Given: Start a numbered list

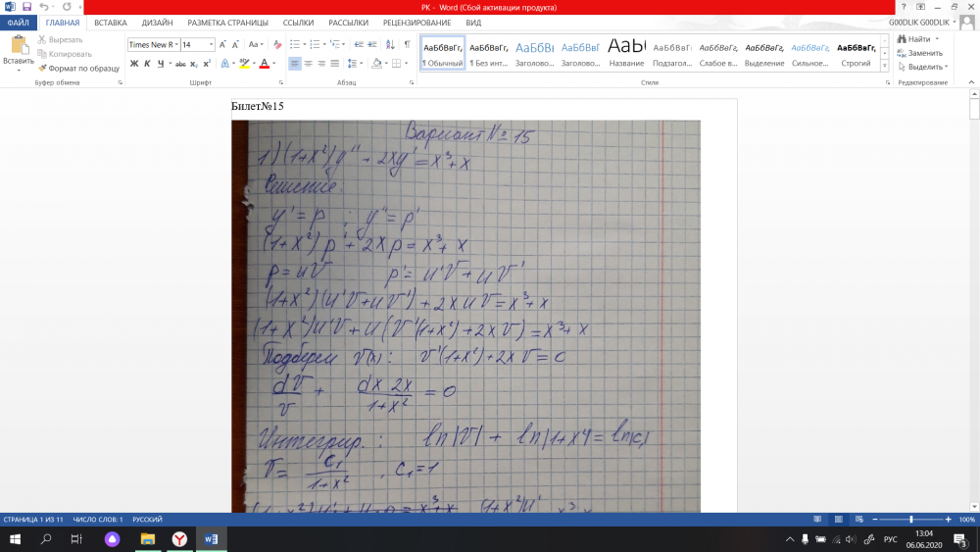Looking at the screenshot, I should point(315,44).
